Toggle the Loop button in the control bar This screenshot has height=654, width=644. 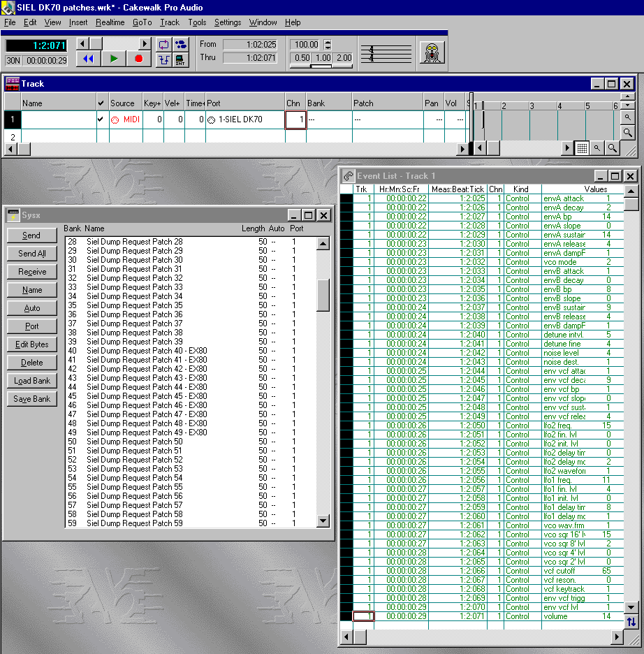164,44
